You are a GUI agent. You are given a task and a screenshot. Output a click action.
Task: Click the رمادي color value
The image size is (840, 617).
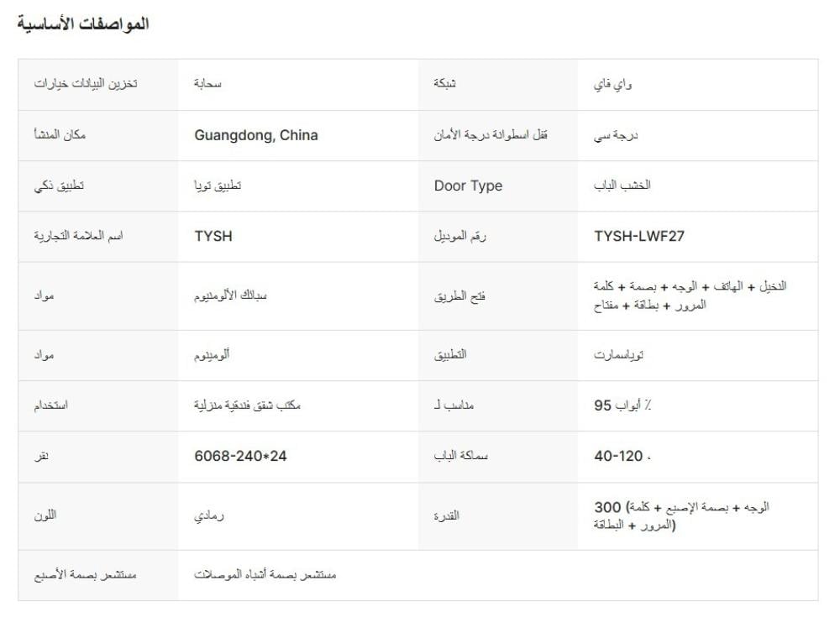tap(208, 515)
